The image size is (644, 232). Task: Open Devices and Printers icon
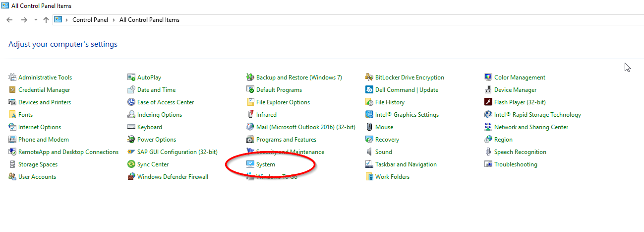pyautogui.click(x=12, y=102)
